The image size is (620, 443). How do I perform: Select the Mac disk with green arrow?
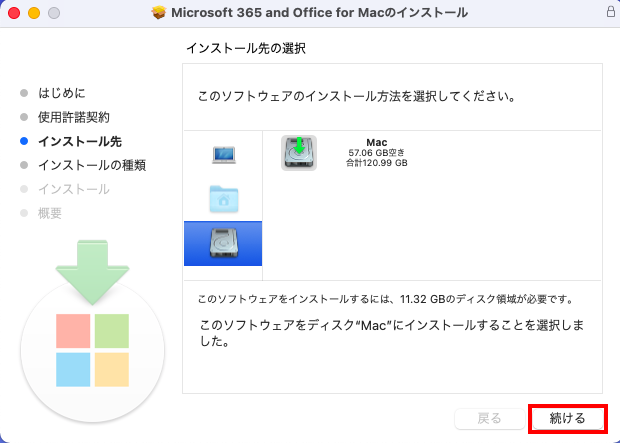pos(299,153)
